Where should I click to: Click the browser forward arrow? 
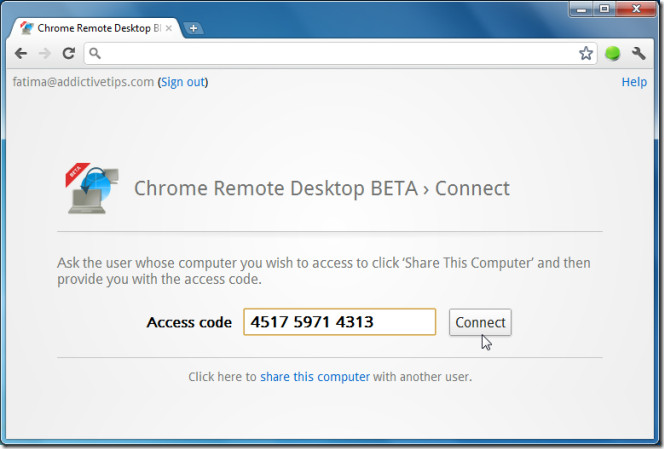[44, 54]
